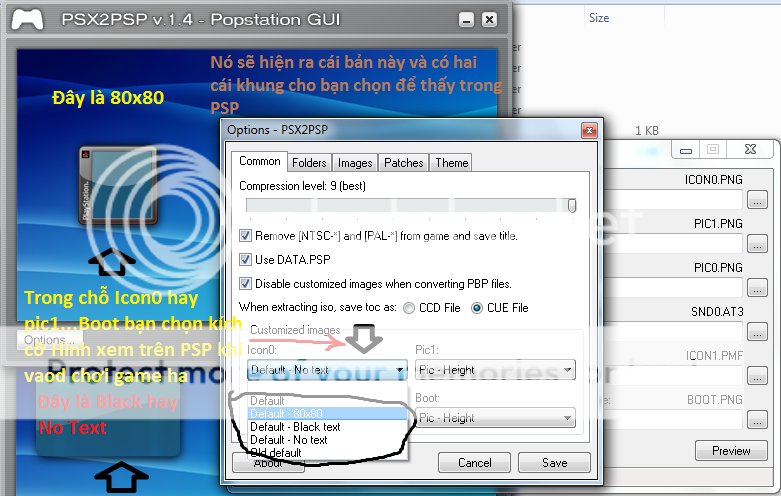Choose plain Default in the dropdown list

click(x=327, y=401)
